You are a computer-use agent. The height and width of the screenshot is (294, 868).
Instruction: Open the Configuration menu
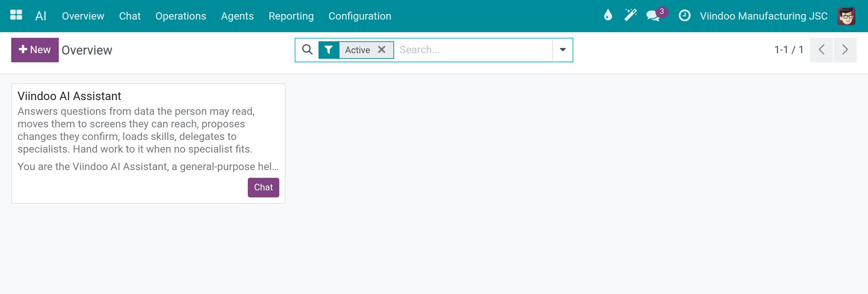coord(360,16)
